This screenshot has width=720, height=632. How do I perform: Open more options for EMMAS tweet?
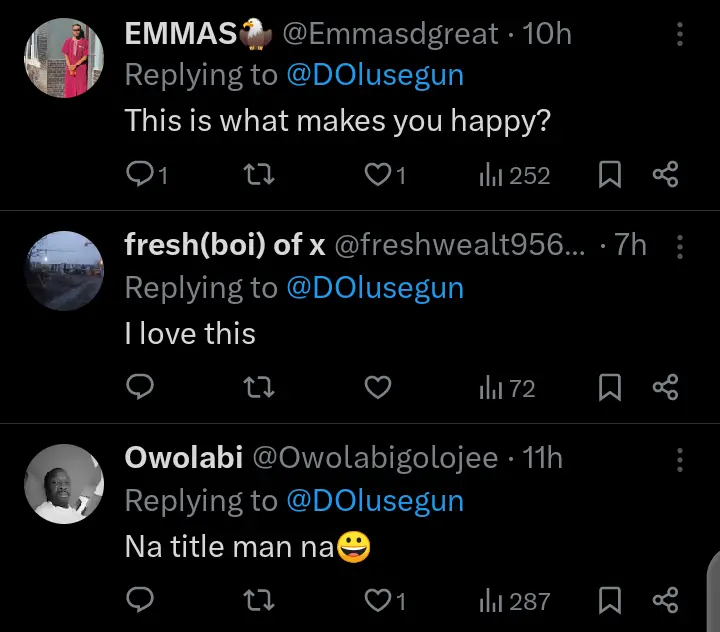click(680, 35)
